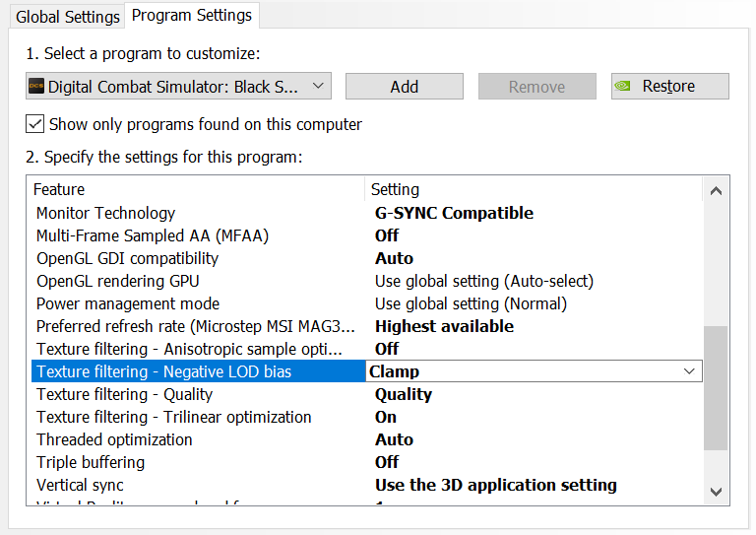Open the Digital Combat Simulator program dropdown
This screenshot has height=535, width=756.
point(178,87)
